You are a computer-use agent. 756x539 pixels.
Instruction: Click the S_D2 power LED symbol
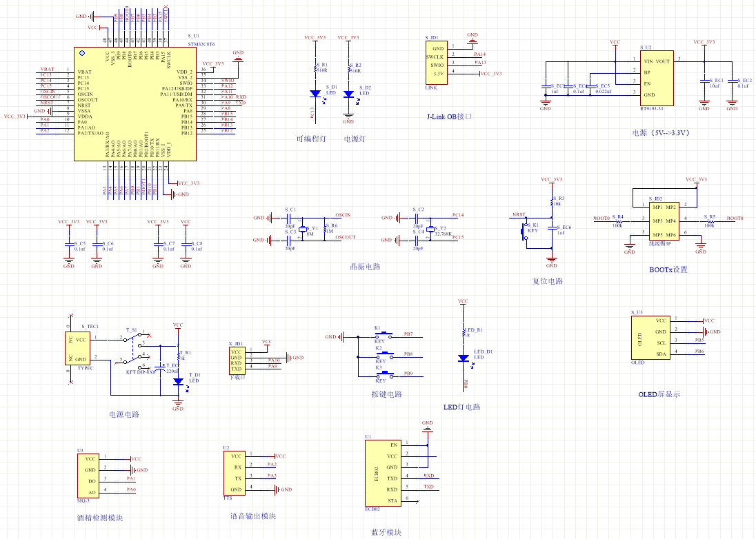348,94
